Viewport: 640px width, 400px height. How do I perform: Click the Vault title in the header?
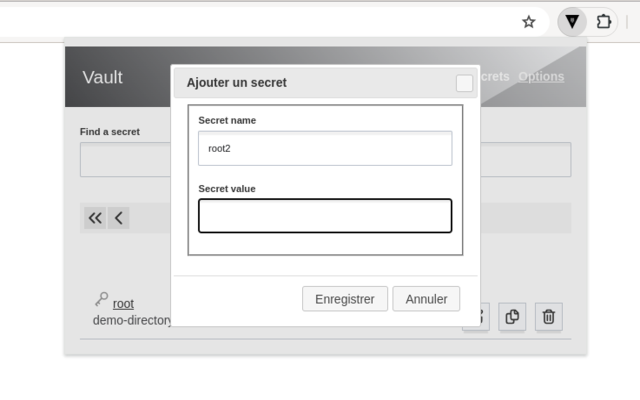102,77
